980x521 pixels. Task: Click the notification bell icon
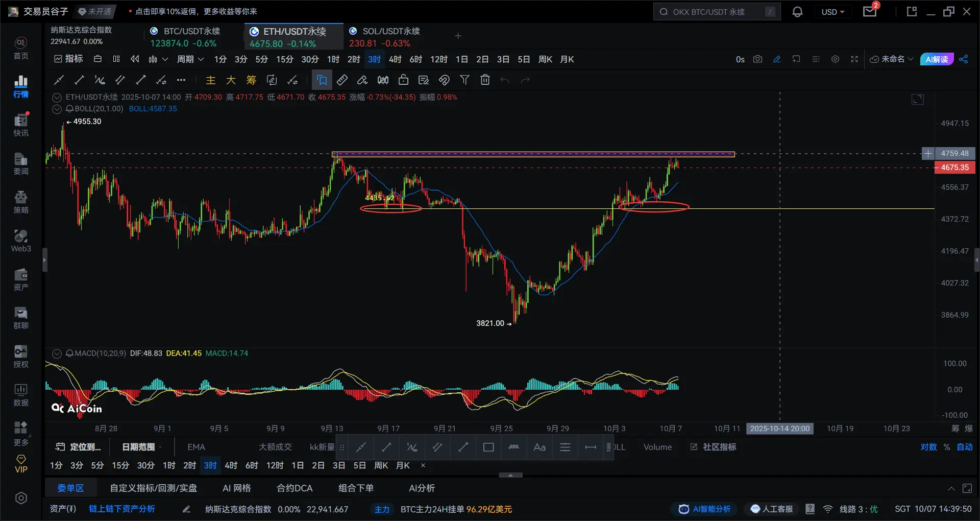797,12
